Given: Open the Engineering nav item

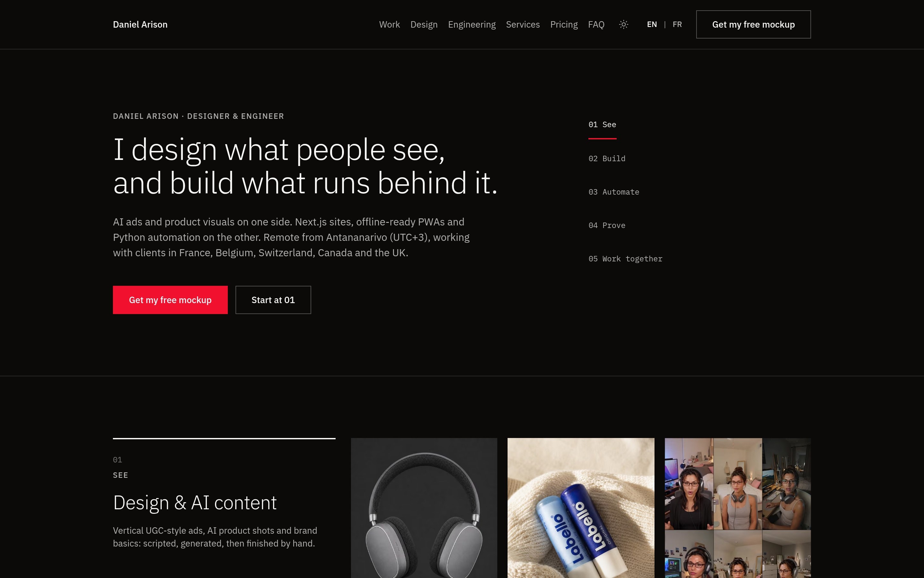Looking at the screenshot, I should click(472, 24).
